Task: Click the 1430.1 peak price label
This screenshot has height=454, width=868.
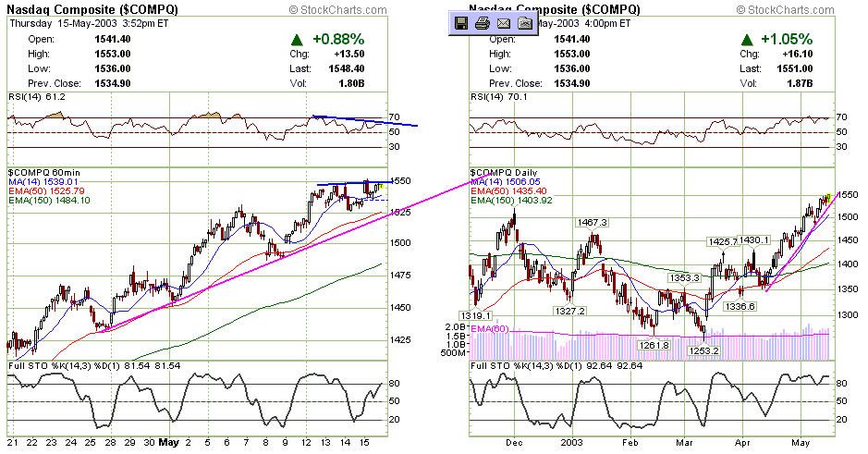Action: (x=754, y=240)
